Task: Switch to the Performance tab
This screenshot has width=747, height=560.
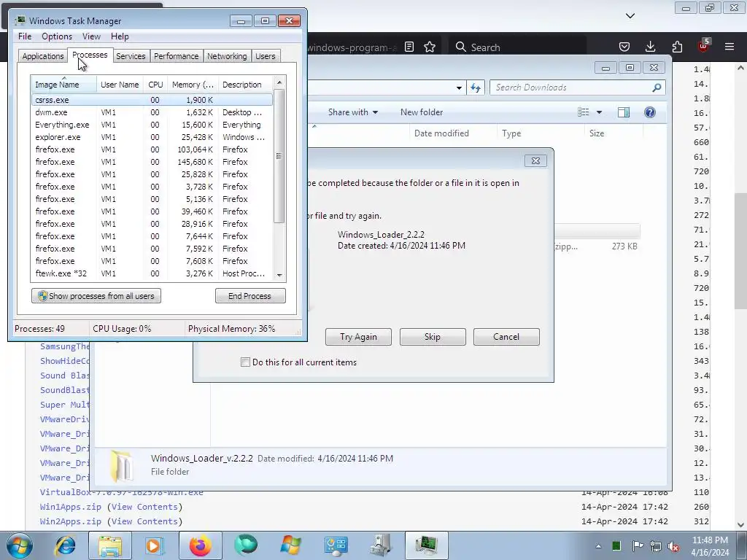Action: pos(176,56)
